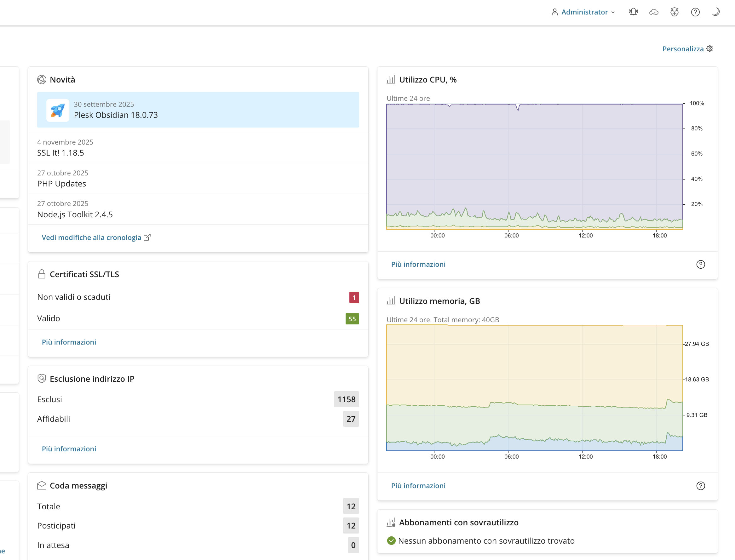Click help icon in memory usage card
The height and width of the screenshot is (560, 735).
(700, 486)
